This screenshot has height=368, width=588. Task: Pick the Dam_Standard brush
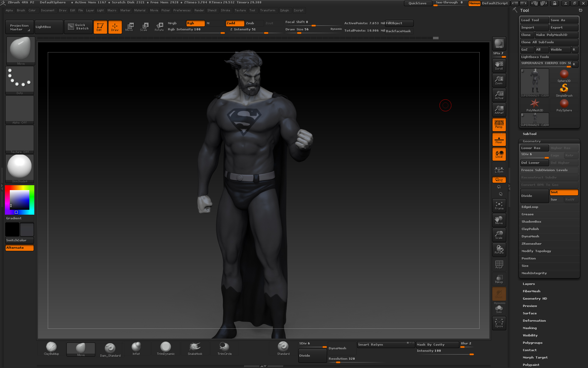click(x=110, y=348)
